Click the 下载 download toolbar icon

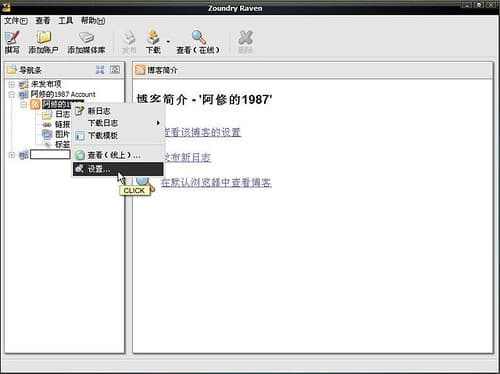[153, 38]
